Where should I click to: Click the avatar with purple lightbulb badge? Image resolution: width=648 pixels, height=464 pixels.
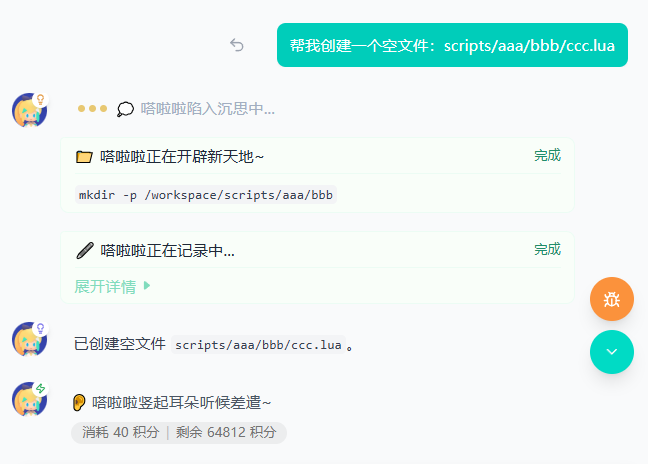click(x=29, y=339)
